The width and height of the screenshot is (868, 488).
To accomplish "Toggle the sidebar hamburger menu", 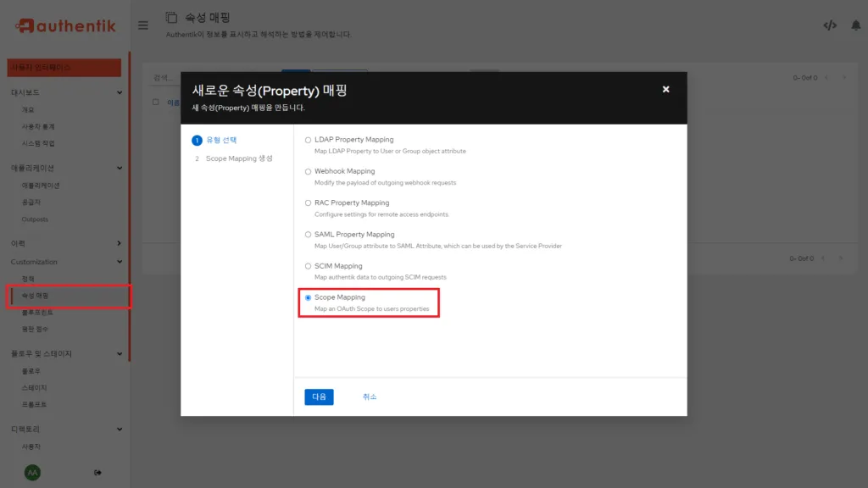I will [142, 25].
